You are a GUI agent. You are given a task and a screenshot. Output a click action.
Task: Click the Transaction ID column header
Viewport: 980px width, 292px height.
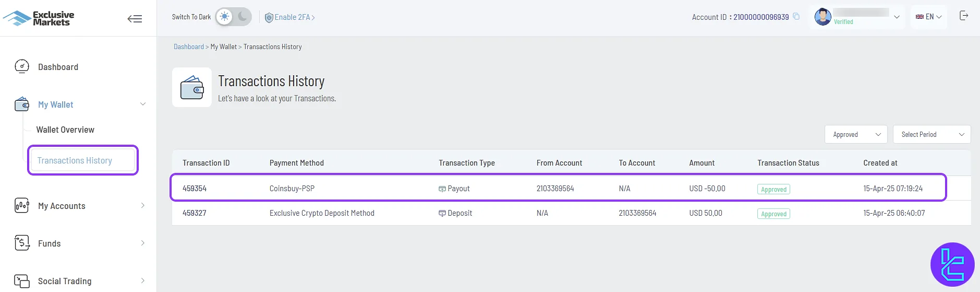(206, 163)
